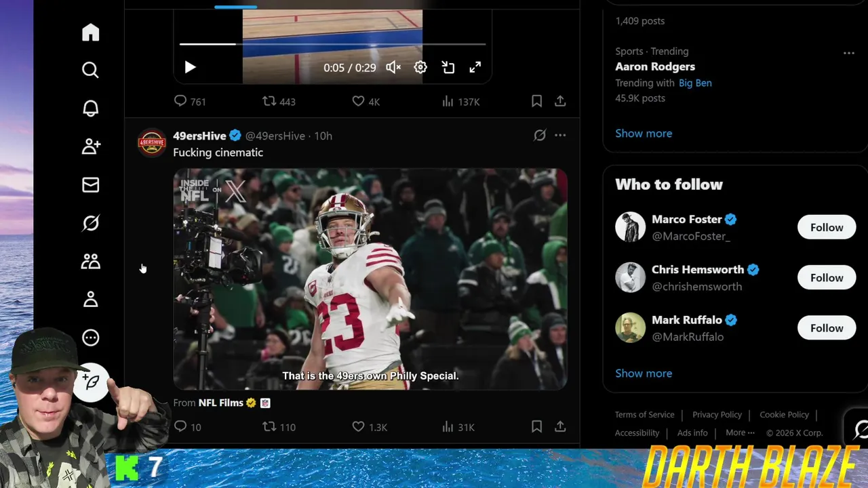
Task: Open the Aaron Rodgers trend's more options
Action: tap(848, 52)
